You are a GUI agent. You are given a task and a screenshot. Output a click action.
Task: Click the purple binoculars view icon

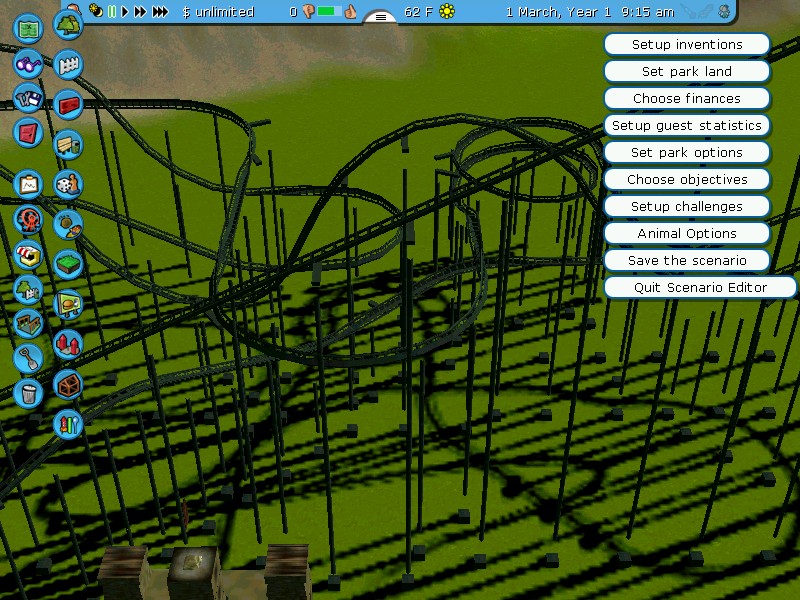pos(28,63)
